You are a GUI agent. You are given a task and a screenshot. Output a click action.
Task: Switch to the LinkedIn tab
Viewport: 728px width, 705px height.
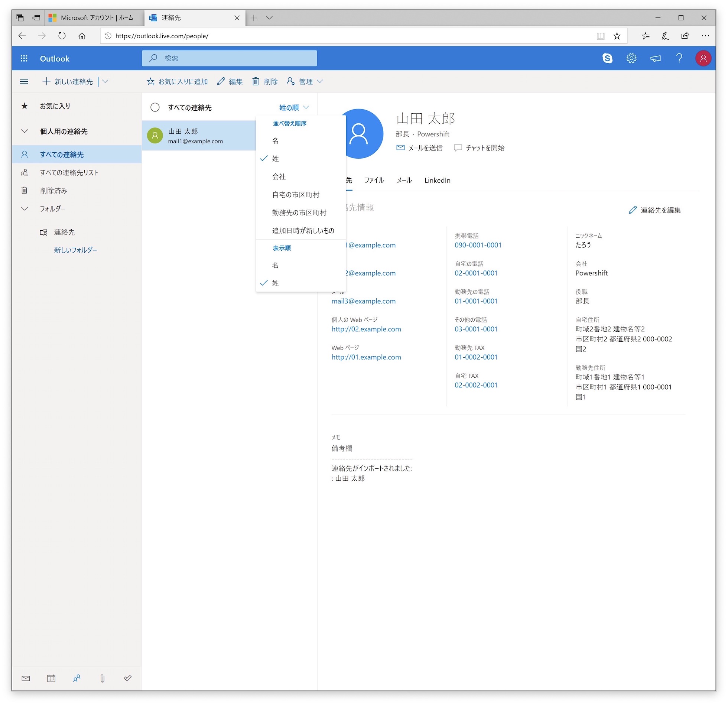[437, 180]
